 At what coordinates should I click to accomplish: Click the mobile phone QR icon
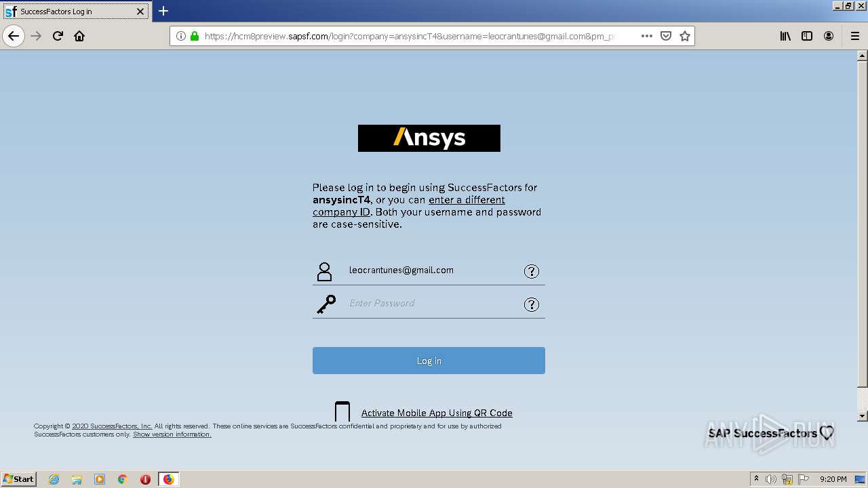(x=342, y=411)
